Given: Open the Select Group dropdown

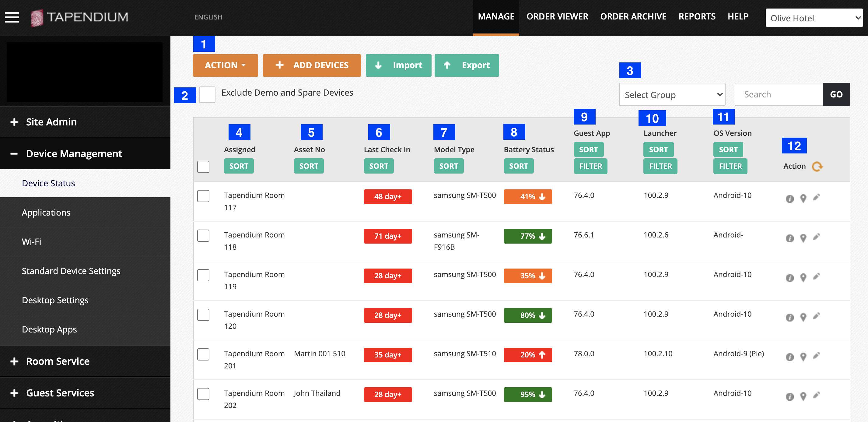Looking at the screenshot, I should pyautogui.click(x=672, y=95).
